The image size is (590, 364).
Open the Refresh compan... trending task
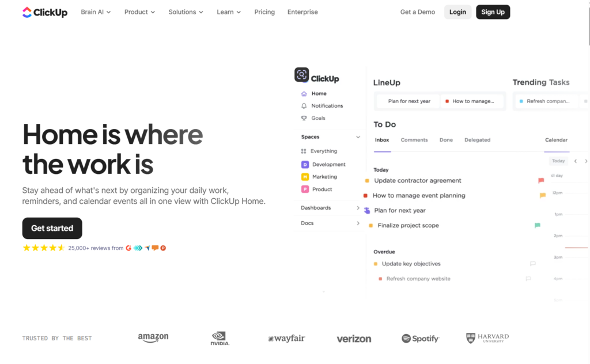(x=547, y=101)
